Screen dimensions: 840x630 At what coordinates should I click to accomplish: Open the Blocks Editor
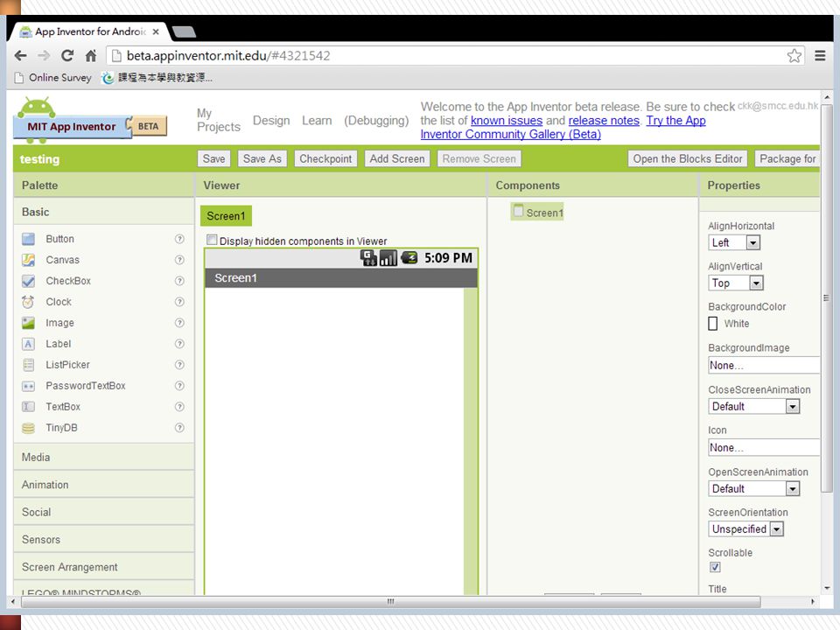click(688, 158)
